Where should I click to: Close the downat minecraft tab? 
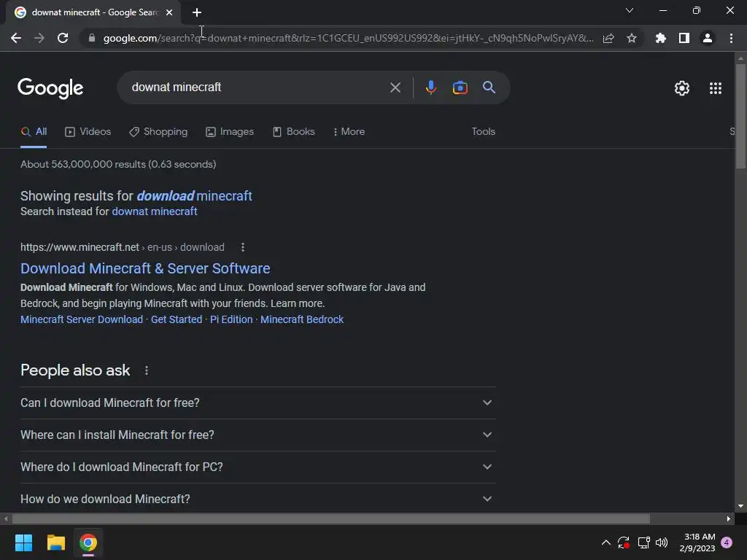pos(169,12)
